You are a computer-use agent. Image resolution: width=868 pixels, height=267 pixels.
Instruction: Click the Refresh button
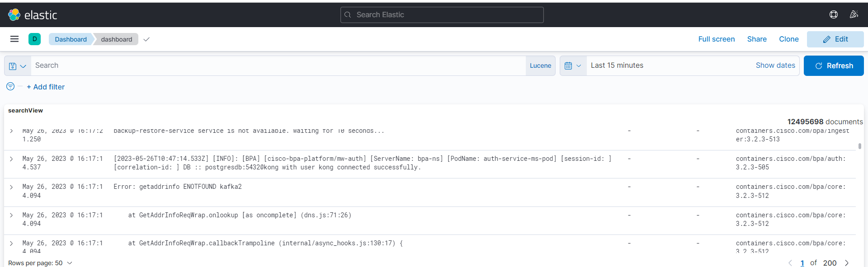(x=833, y=66)
